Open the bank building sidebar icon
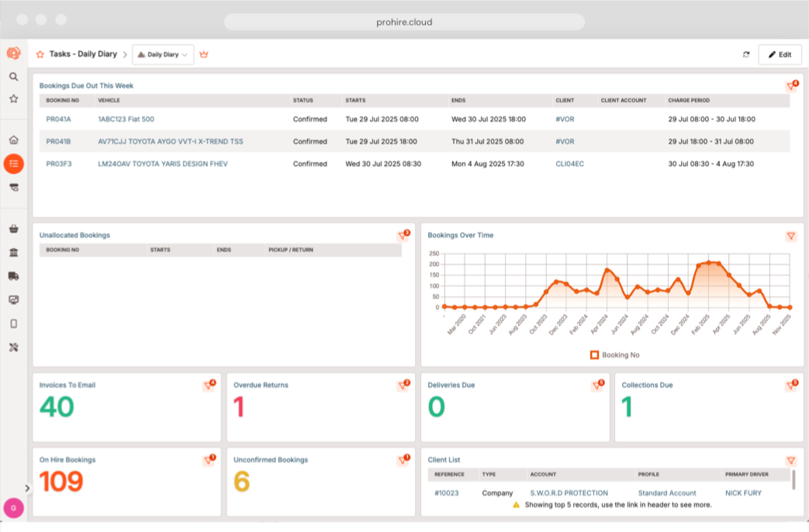 [x=13, y=253]
